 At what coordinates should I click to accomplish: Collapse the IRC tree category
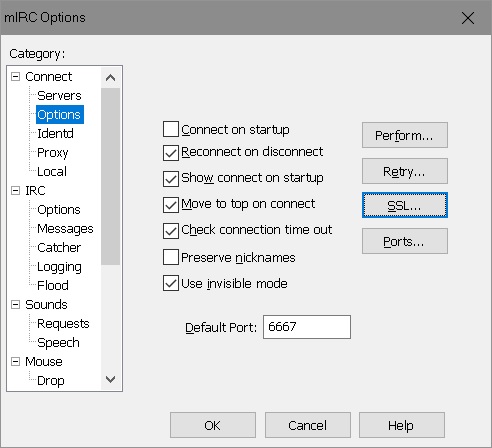(x=15, y=191)
